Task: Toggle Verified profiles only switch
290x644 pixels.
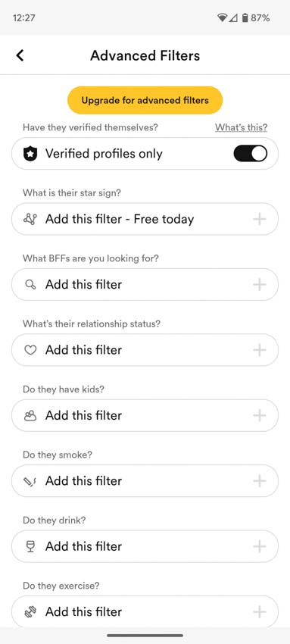Action: click(250, 154)
